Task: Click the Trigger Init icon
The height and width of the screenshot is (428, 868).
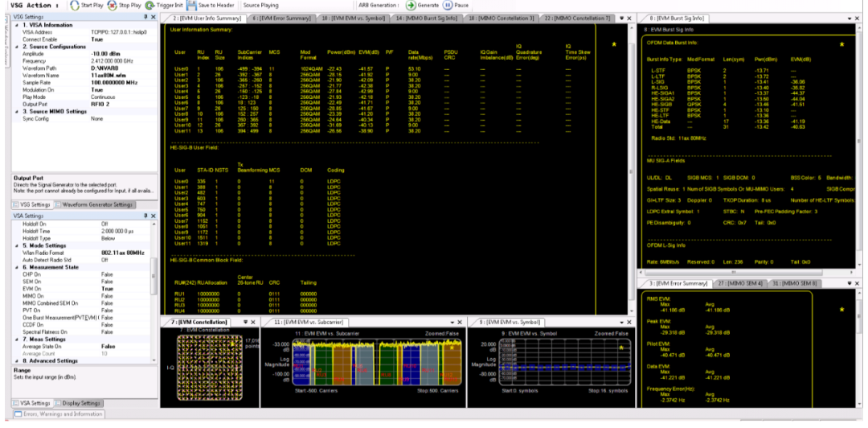Action: point(150,5)
